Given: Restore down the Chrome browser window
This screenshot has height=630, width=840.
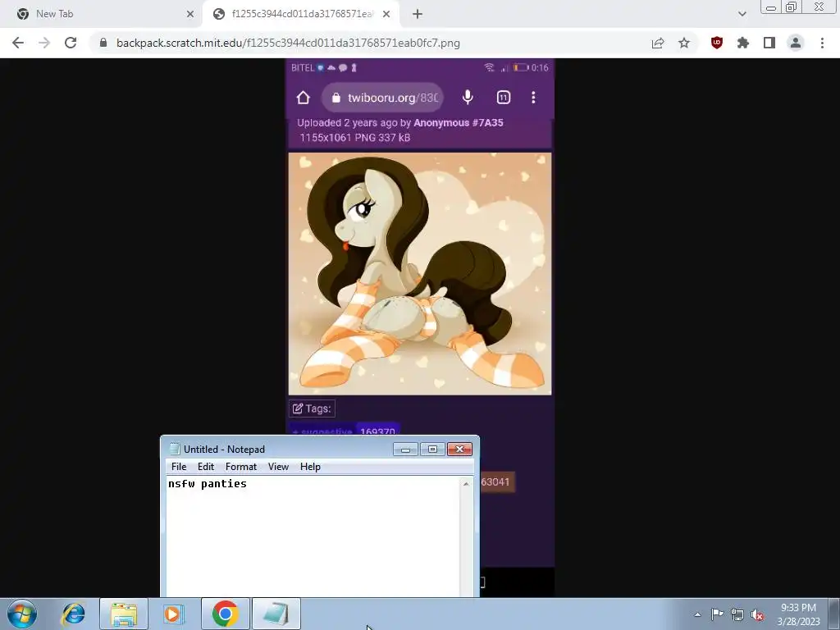Looking at the screenshot, I should pos(792,7).
